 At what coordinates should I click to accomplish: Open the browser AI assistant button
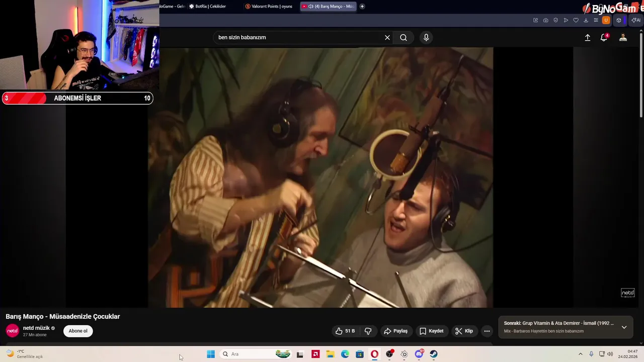(636, 20)
